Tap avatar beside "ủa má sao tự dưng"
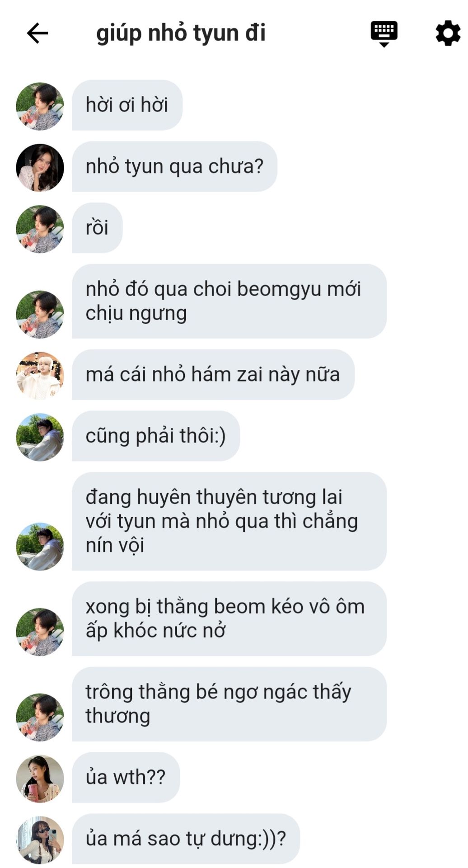The height and width of the screenshot is (868, 468). point(40,840)
